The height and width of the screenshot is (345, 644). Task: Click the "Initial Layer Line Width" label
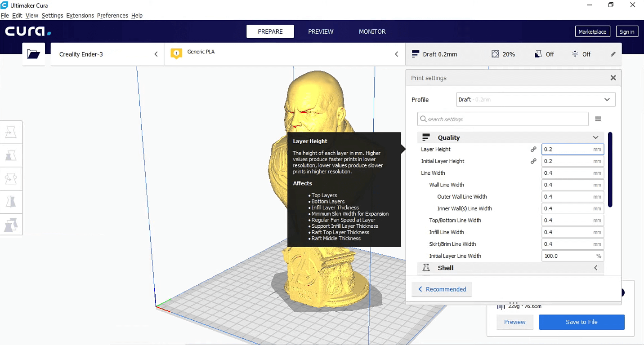point(455,256)
